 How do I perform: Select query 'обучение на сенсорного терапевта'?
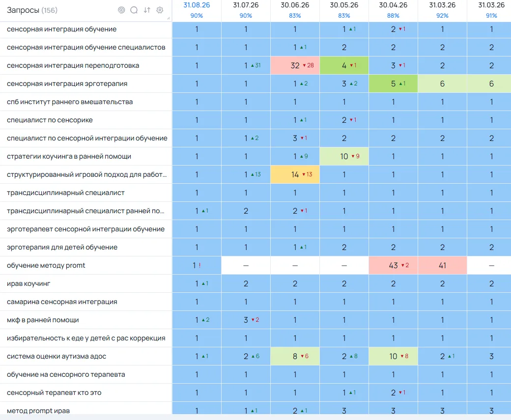coord(66,375)
